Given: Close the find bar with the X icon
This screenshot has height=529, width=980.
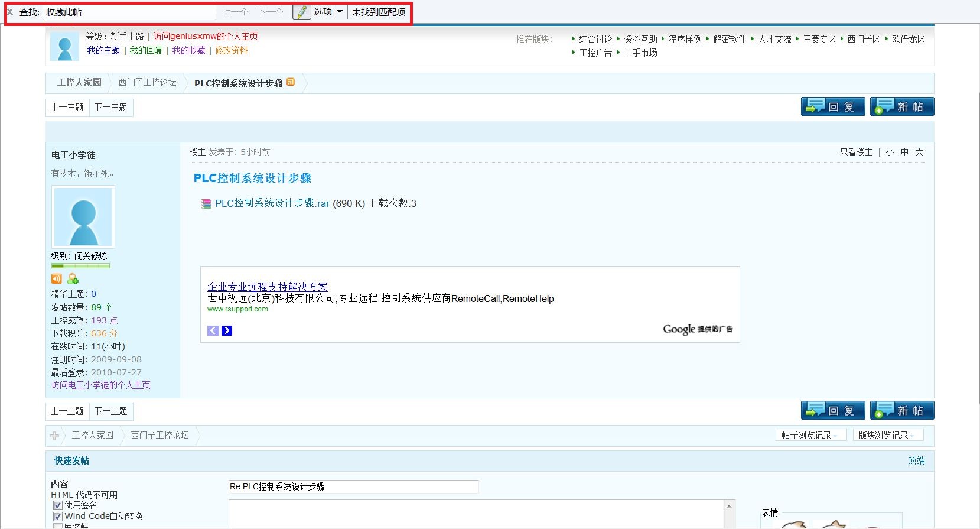Looking at the screenshot, I should 9,12.
